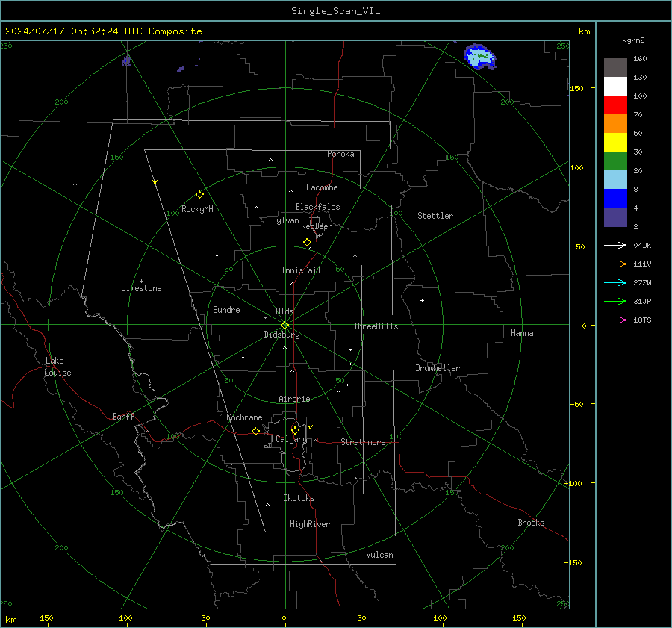The height and width of the screenshot is (628, 672).
Task: Click the blue VIL storm cell at top right
Action: pyautogui.click(x=480, y=57)
